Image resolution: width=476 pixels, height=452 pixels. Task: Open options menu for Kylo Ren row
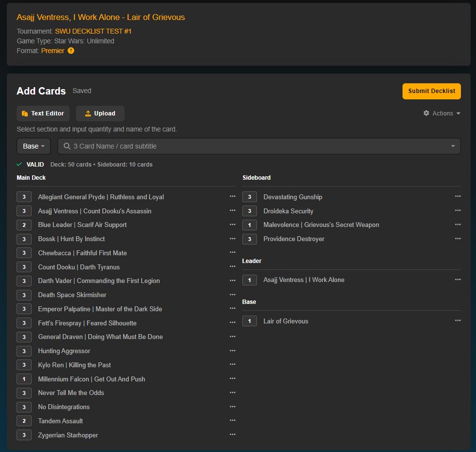[x=233, y=364]
